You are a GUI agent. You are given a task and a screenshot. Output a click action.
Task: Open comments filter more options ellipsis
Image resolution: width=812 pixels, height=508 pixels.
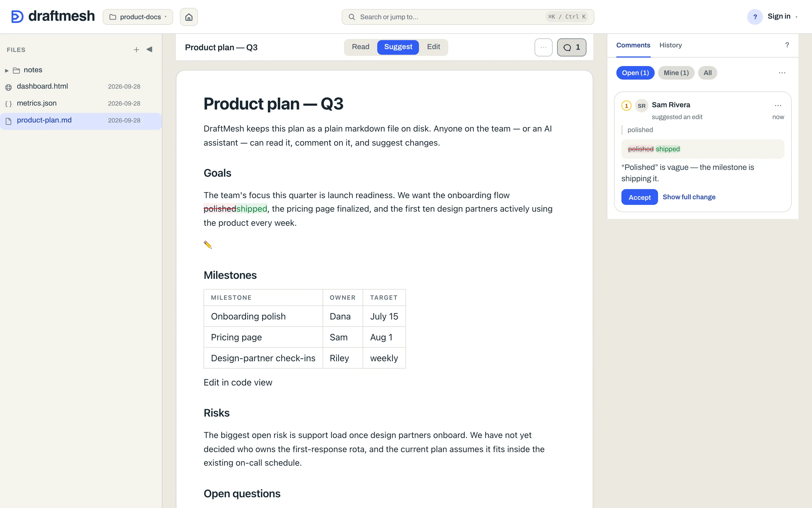tap(782, 73)
